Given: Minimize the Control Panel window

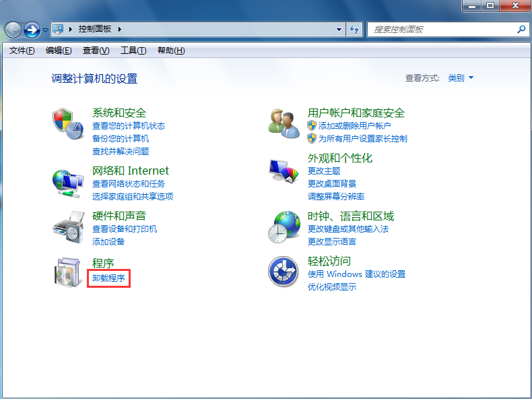Looking at the screenshot, I should [472, 5].
